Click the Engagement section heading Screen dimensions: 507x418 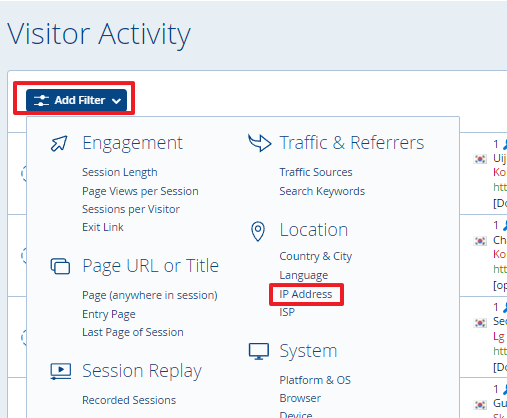pyautogui.click(x=132, y=143)
